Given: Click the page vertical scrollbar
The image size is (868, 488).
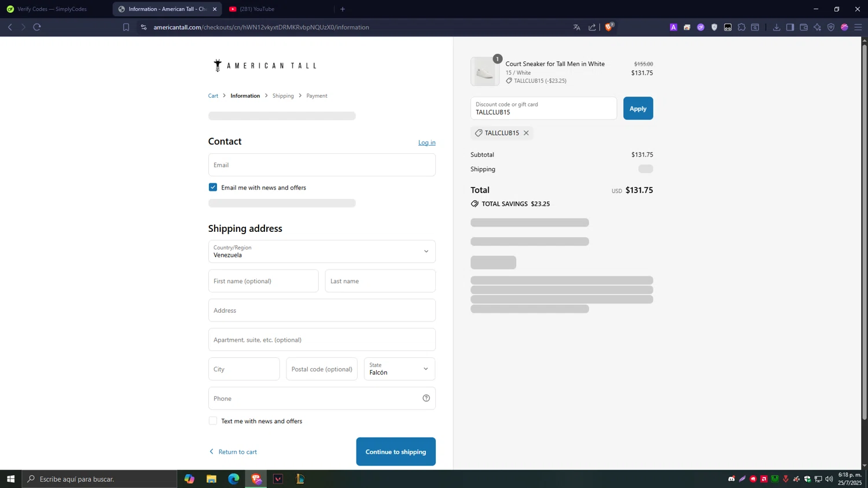Looking at the screenshot, I should click(x=865, y=231).
